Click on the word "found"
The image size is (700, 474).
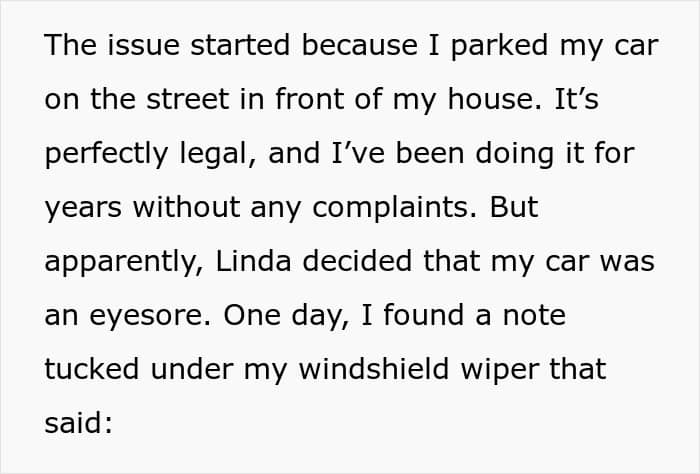click(x=424, y=314)
